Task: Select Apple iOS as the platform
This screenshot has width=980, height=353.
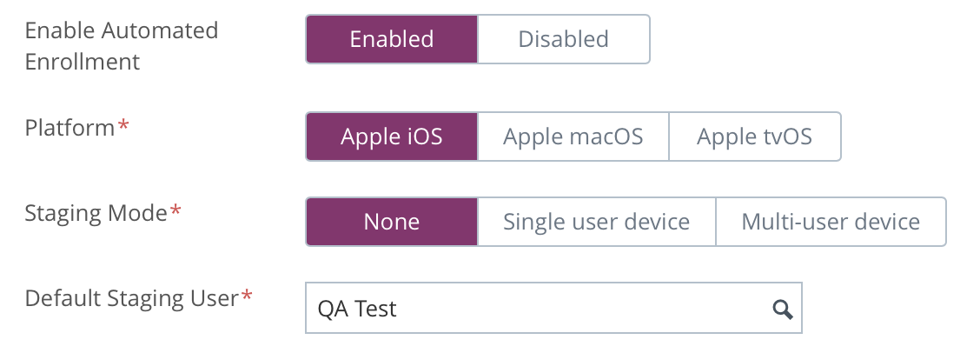Action: pyautogui.click(x=391, y=137)
